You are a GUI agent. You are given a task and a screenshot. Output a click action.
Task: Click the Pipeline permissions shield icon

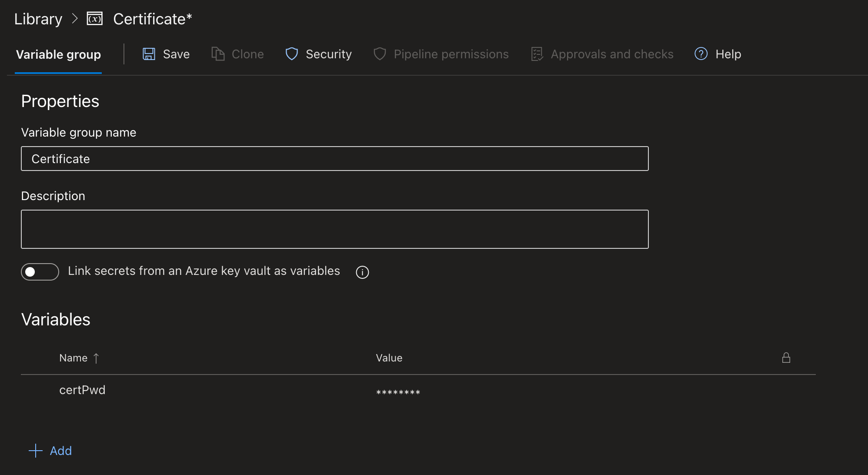click(x=380, y=54)
